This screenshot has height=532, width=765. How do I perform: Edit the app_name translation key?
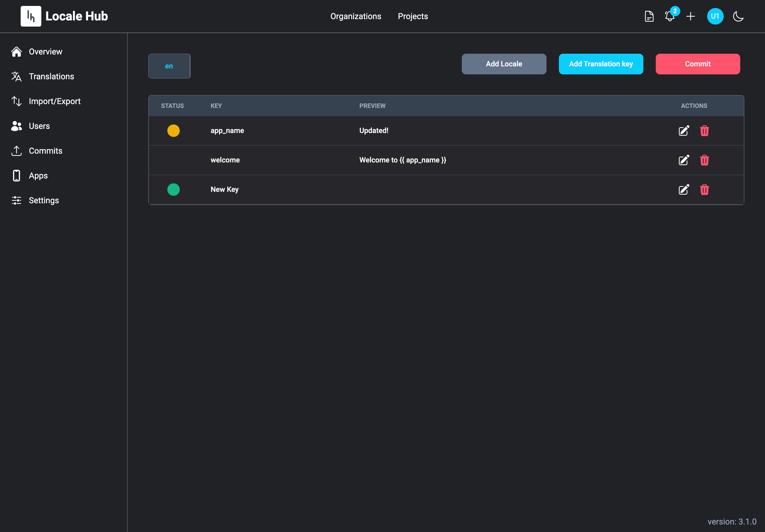684,131
